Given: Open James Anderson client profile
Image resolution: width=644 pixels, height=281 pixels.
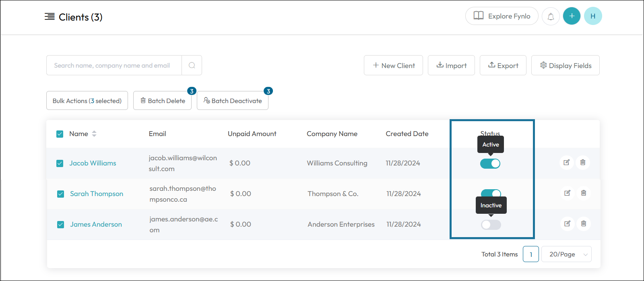Looking at the screenshot, I should pyautogui.click(x=96, y=224).
